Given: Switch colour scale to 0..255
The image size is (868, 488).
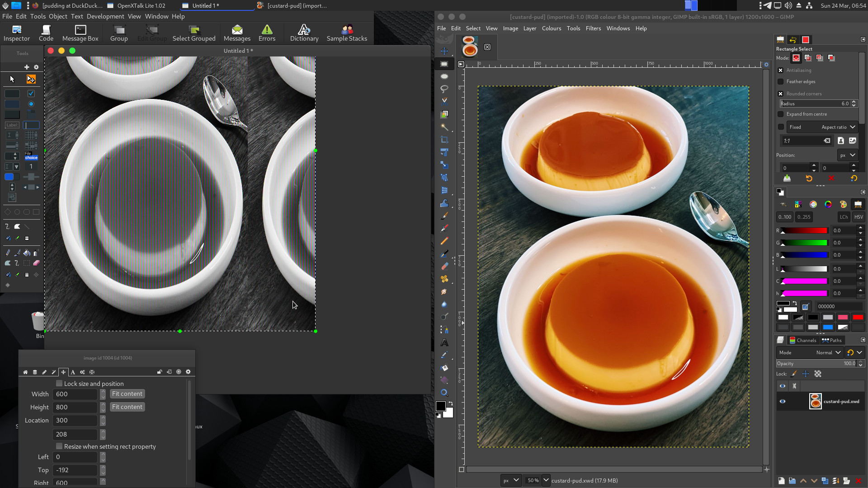Looking at the screenshot, I should coord(803,217).
